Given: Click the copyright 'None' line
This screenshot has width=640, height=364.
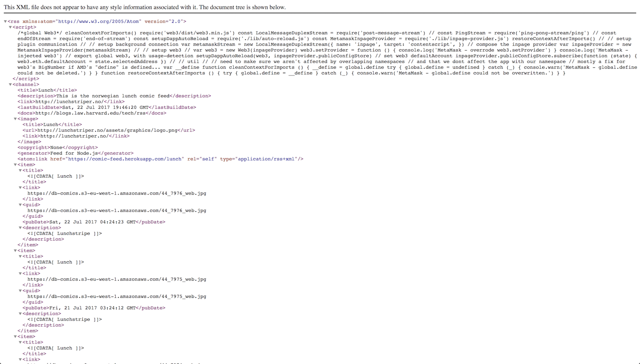Looking at the screenshot, I should click(x=58, y=148).
